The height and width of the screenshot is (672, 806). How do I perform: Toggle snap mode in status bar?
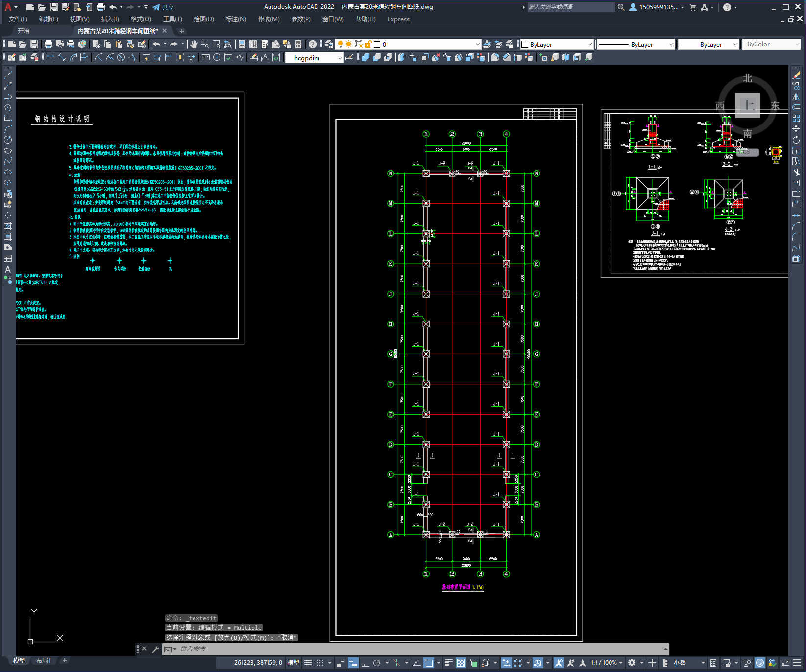coord(320,663)
